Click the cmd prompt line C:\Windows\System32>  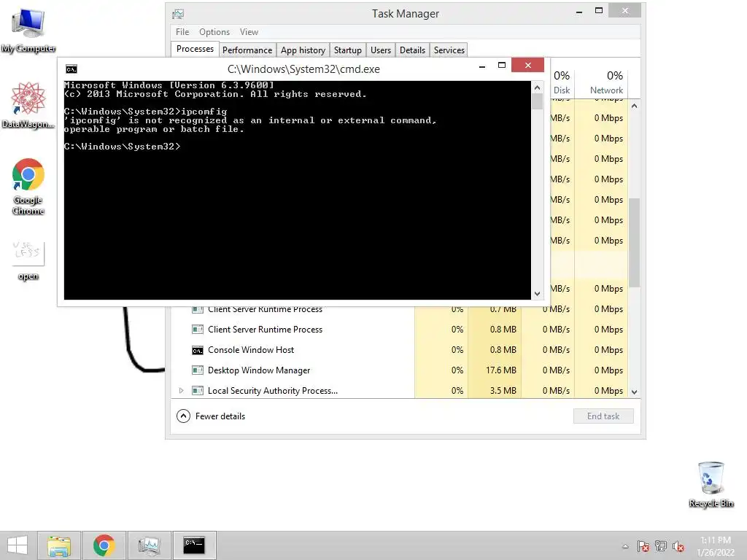123,147
